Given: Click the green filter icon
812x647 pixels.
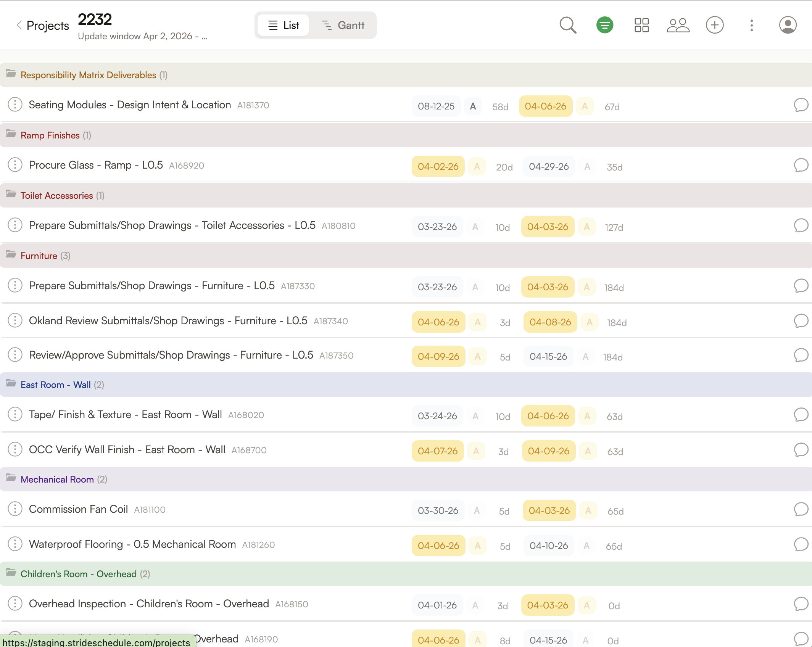Looking at the screenshot, I should [x=604, y=26].
